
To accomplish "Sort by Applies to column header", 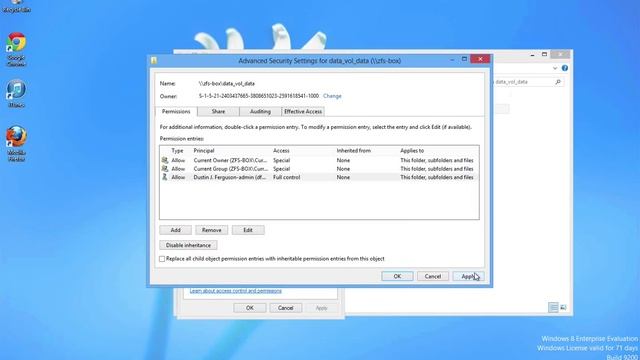I will pyautogui.click(x=412, y=151).
